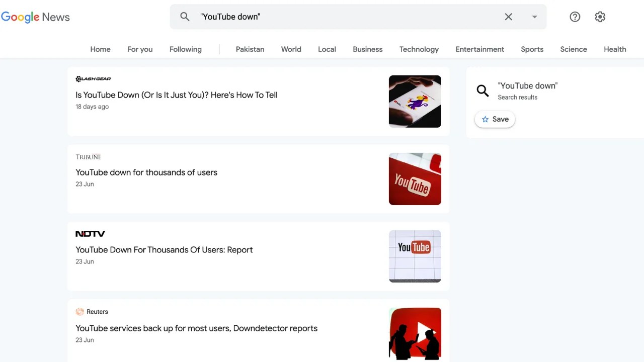Viewport: 644px width, 362px height.
Task: Click the magnifier icon in the search bar
Action: click(185, 17)
